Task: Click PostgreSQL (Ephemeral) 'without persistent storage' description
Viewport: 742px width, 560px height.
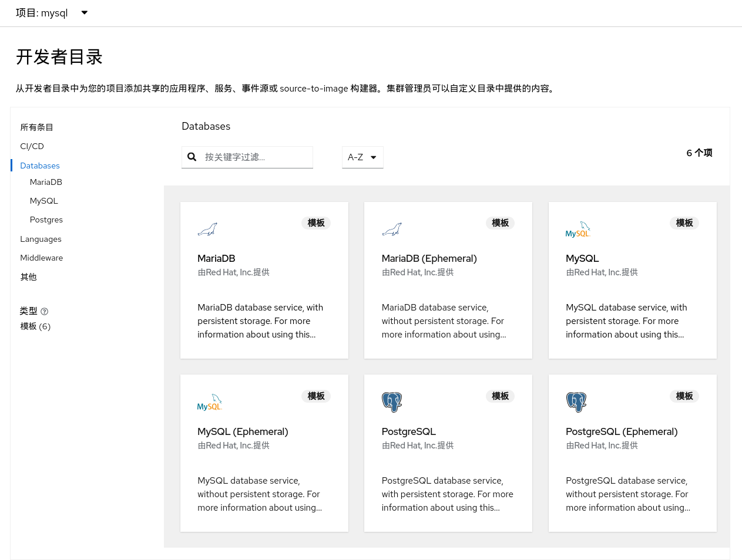Action: [x=628, y=494]
